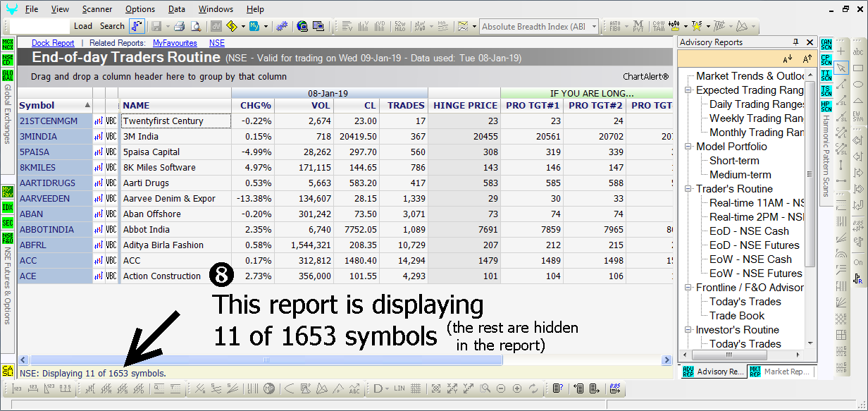Toggle the On button in right toolbar
868x411 pixels.
coord(859,263)
